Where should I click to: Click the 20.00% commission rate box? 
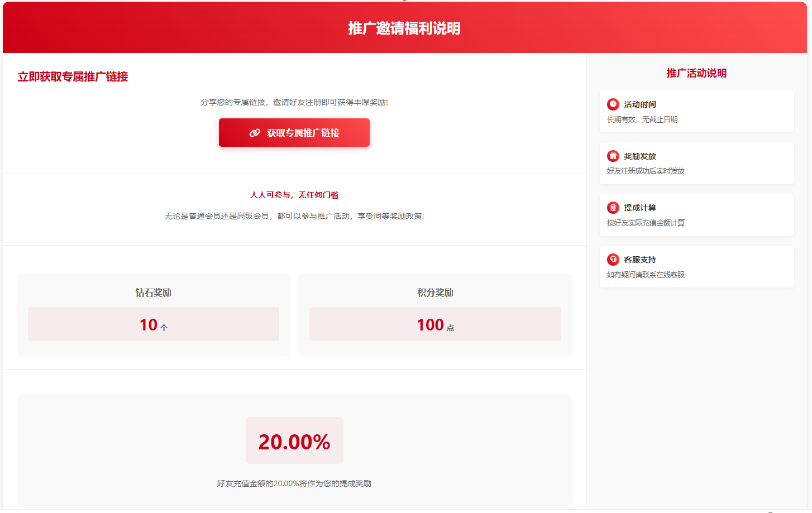(294, 441)
